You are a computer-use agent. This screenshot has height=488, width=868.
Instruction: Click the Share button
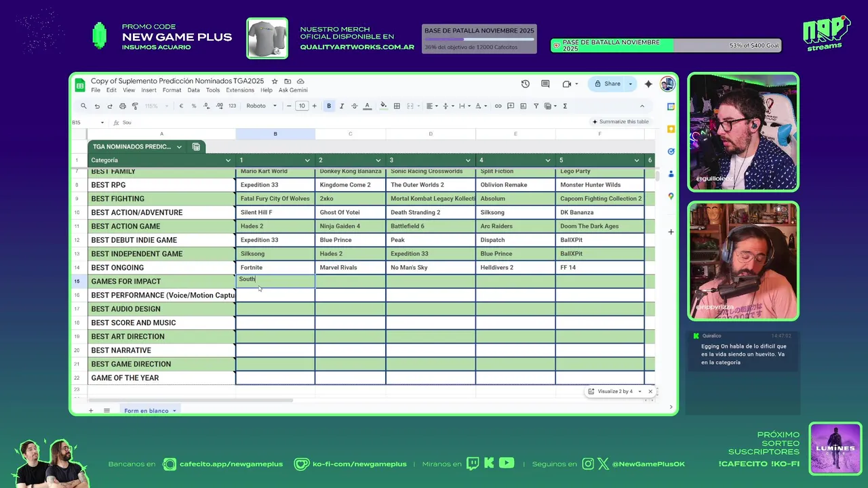tap(607, 84)
